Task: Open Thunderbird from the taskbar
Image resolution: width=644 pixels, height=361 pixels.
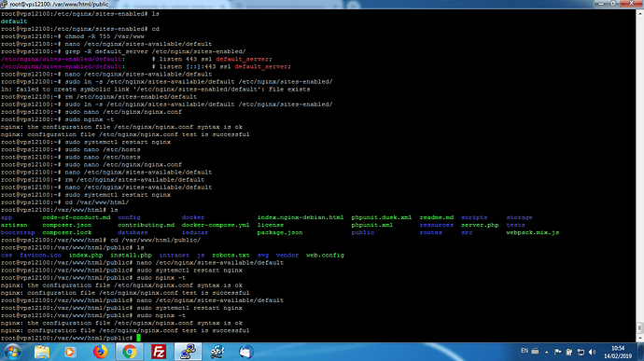Action: pyautogui.click(x=246, y=352)
